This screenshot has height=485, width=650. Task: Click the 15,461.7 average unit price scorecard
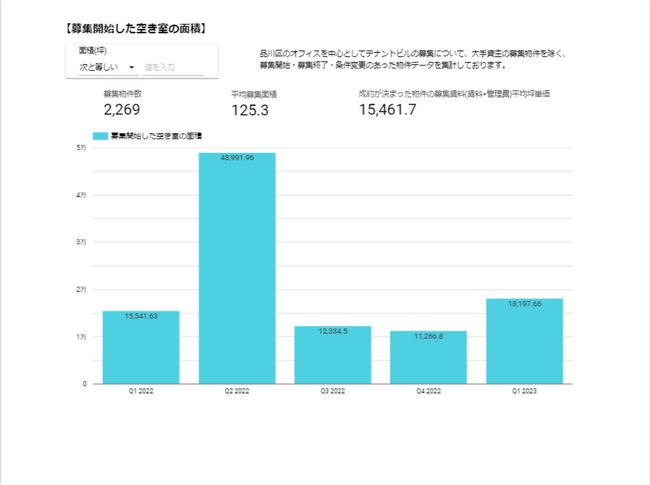(x=387, y=110)
